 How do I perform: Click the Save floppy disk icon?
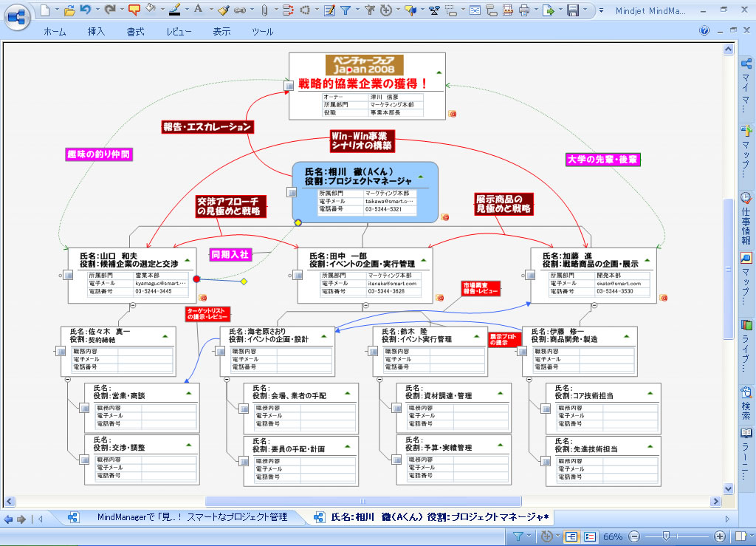tap(572, 10)
